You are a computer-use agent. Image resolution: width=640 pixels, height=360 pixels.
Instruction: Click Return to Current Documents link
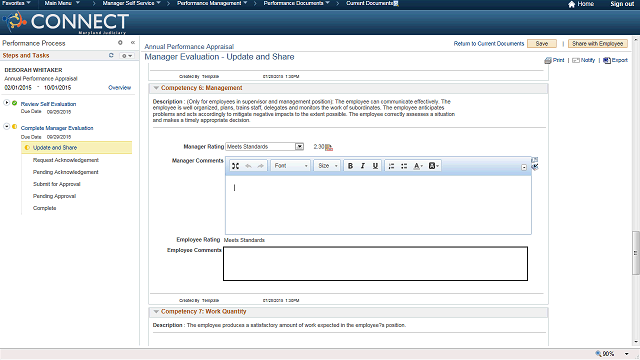pos(489,44)
